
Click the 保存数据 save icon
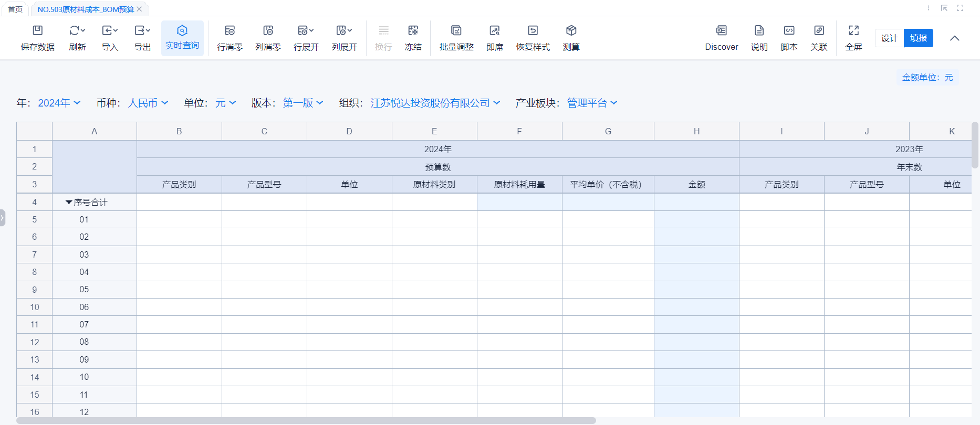coord(38,31)
